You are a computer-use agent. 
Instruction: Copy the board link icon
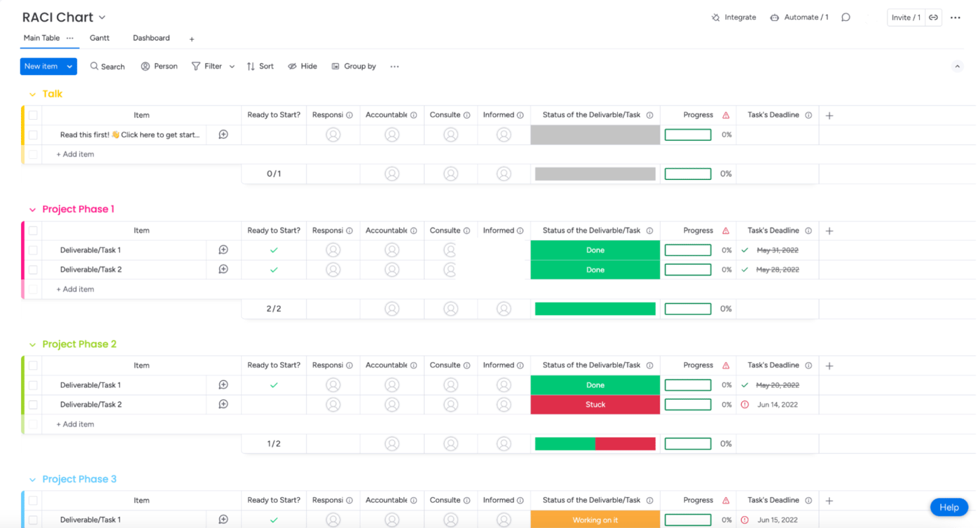coord(934,17)
